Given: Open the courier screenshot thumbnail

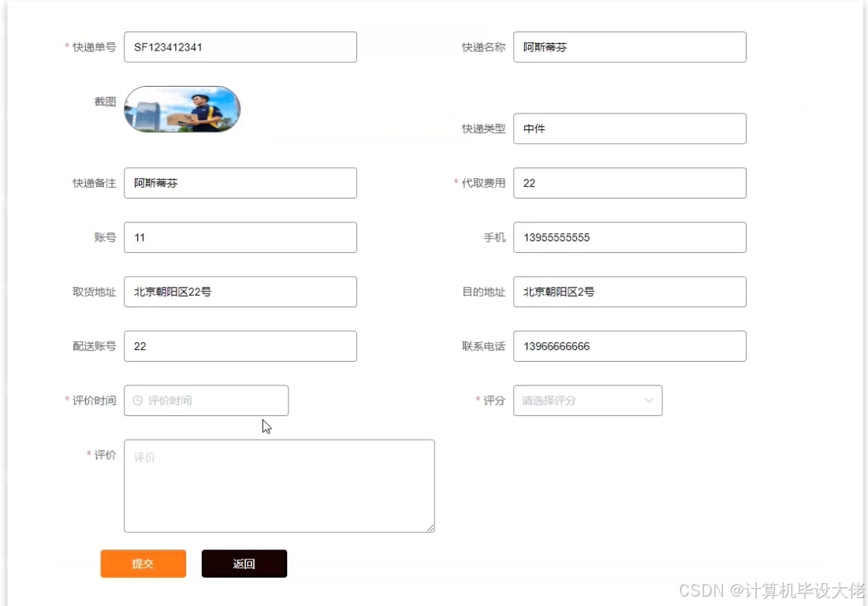Looking at the screenshot, I should click(182, 109).
